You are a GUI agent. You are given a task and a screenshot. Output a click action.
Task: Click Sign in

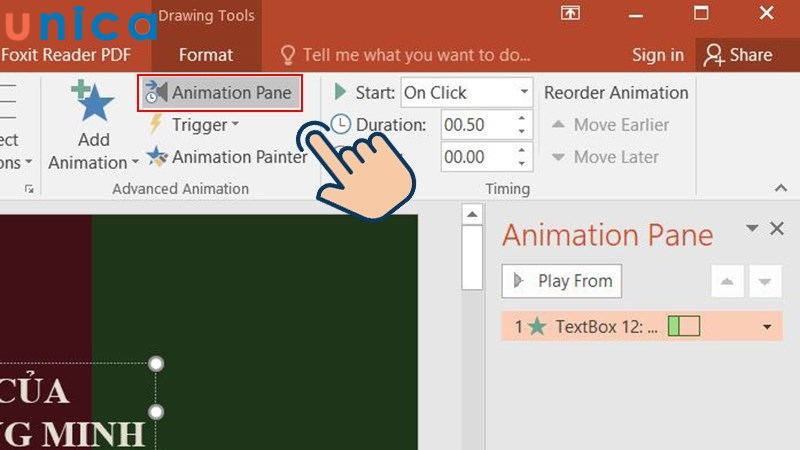click(x=658, y=55)
